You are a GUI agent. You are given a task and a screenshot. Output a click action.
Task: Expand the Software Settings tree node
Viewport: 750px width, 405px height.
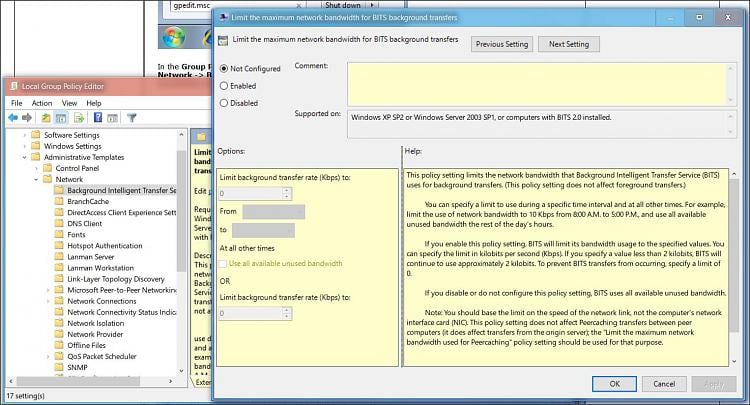click(x=25, y=135)
